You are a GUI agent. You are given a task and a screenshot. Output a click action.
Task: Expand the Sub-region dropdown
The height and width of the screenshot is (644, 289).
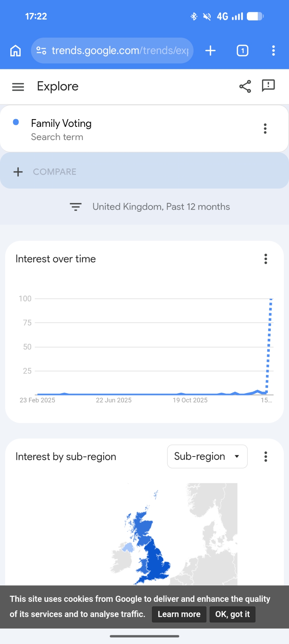[207, 457]
